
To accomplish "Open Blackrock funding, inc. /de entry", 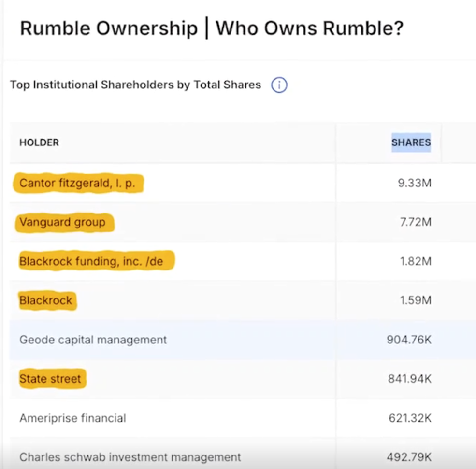I will click(91, 262).
